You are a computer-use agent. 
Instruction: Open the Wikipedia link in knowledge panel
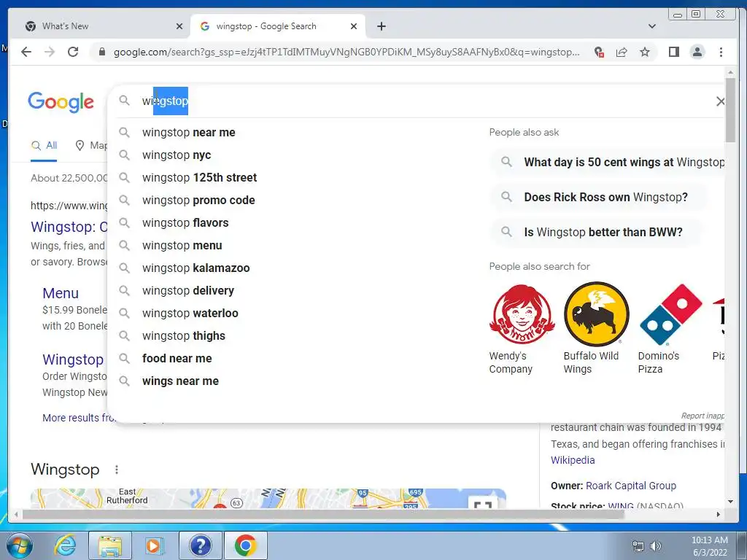(x=573, y=460)
